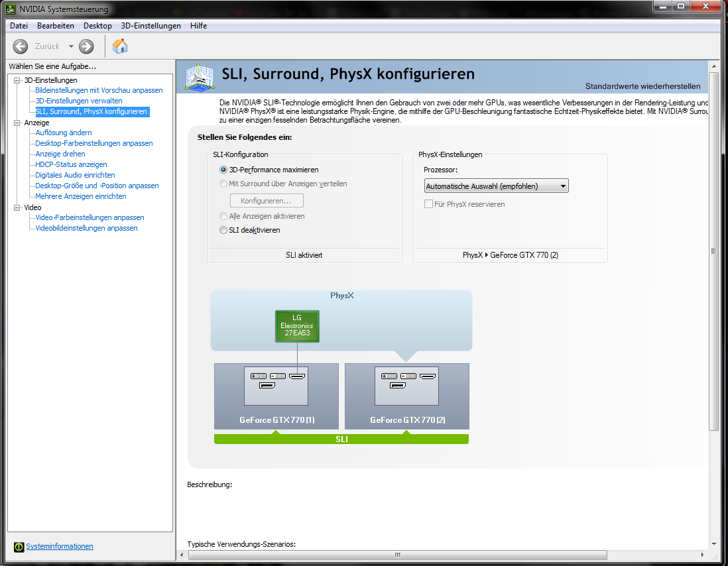
Task: Select the LG Electronics 27EA53 display
Action: [x=297, y=327]
